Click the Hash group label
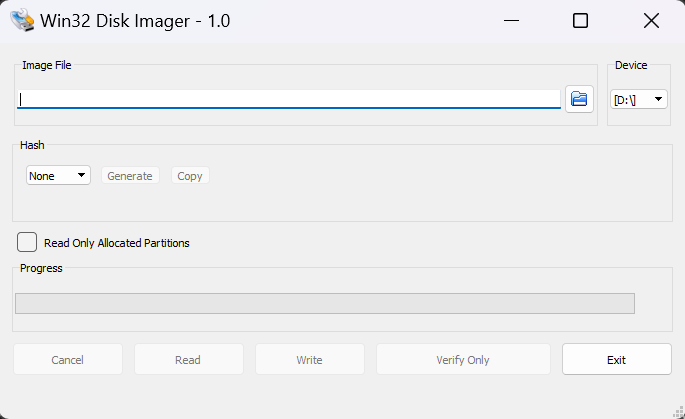 [x=32, y=145]
